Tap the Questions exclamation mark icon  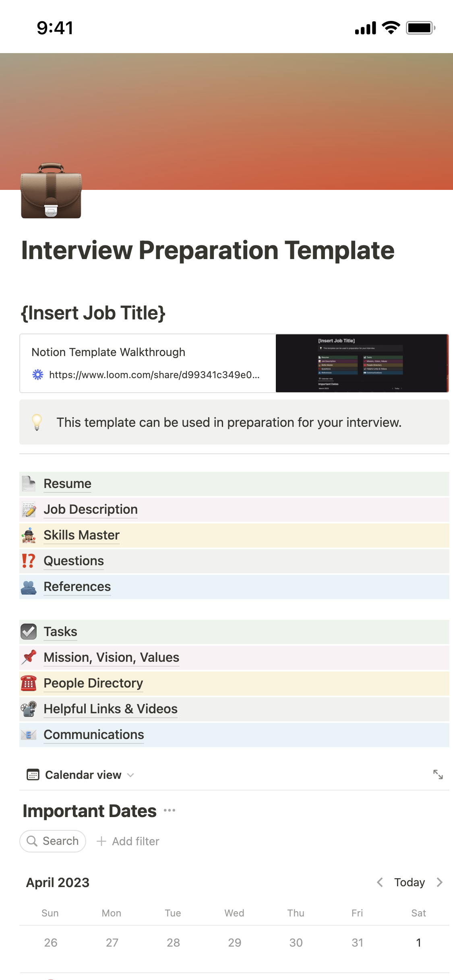click(x=29, y=561)
